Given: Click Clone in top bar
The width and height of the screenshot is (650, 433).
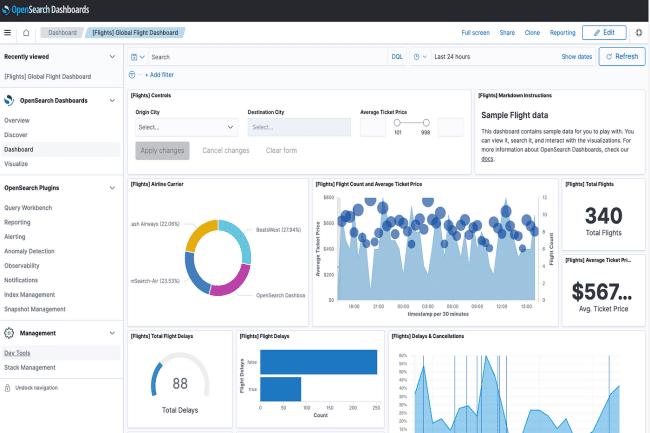Looking at the screenshot, I should (532, 32).
